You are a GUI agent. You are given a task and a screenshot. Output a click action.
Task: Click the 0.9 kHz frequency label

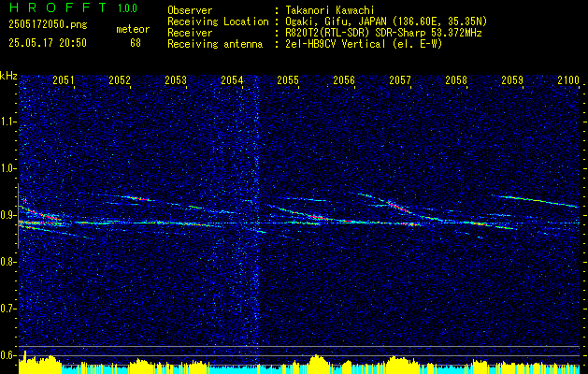[7, 215]
